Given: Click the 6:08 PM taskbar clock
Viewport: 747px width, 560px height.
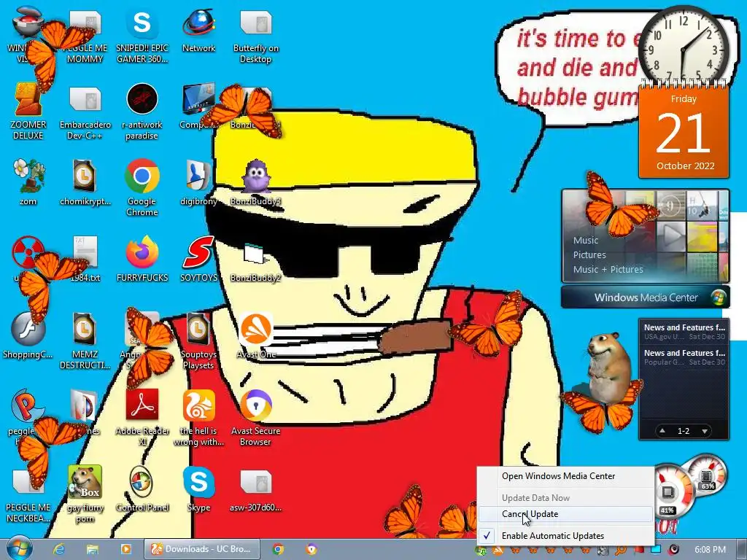Looking at the screenshot, I should click(710, 550).
